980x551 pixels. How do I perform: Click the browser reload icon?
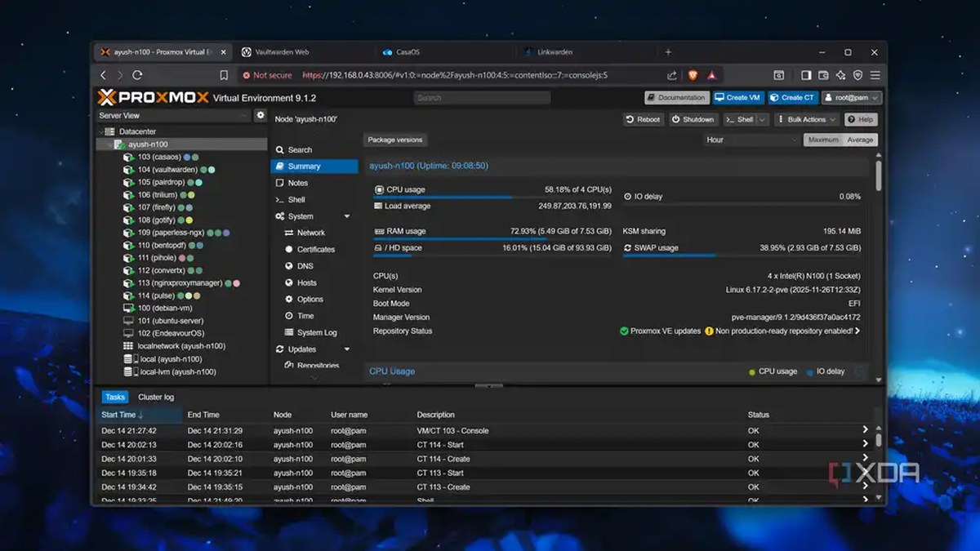click(137, 75)
